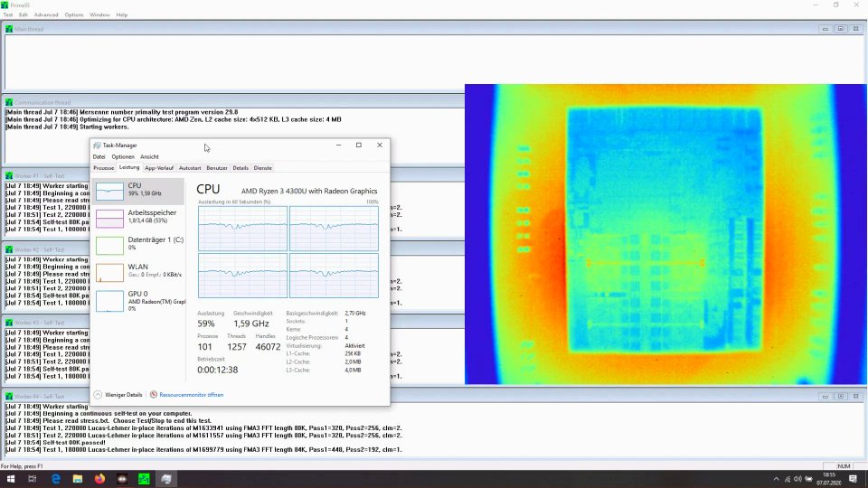This screenshot has width=868, height=488.
Task: Select the Leistung tab
Action: 129,167
